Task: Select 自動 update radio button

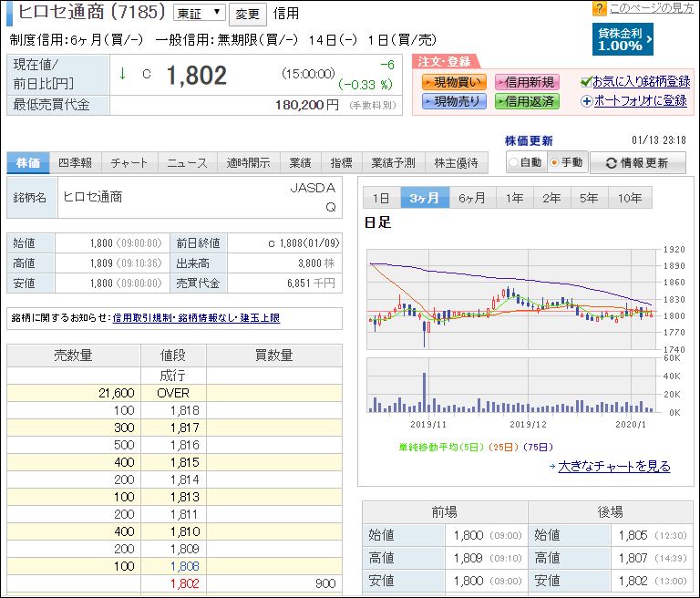Action: coord(514,162)
